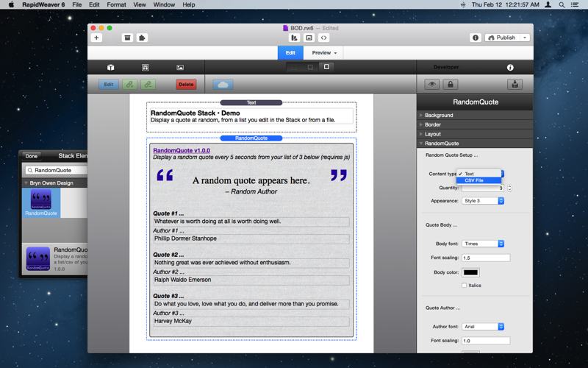Open the templates layout icon
The height and width of the screenshot is (368, 588).
click(146, 67)
